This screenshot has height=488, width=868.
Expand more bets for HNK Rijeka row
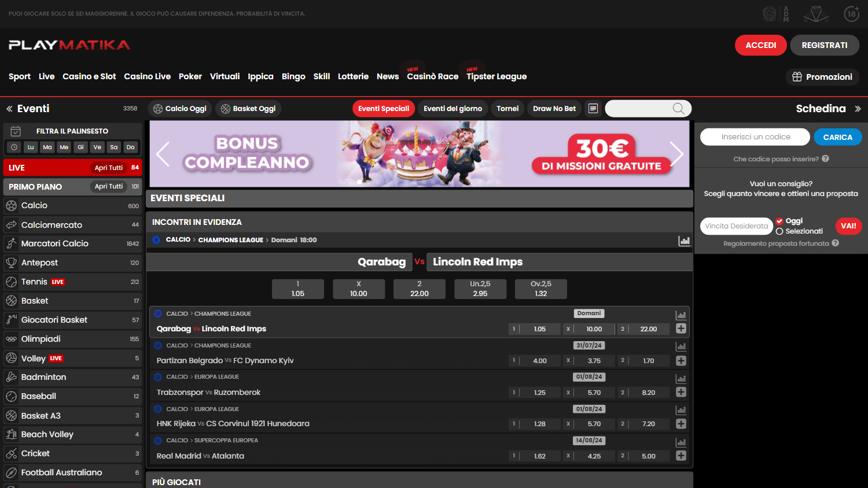tap(681, 424)
